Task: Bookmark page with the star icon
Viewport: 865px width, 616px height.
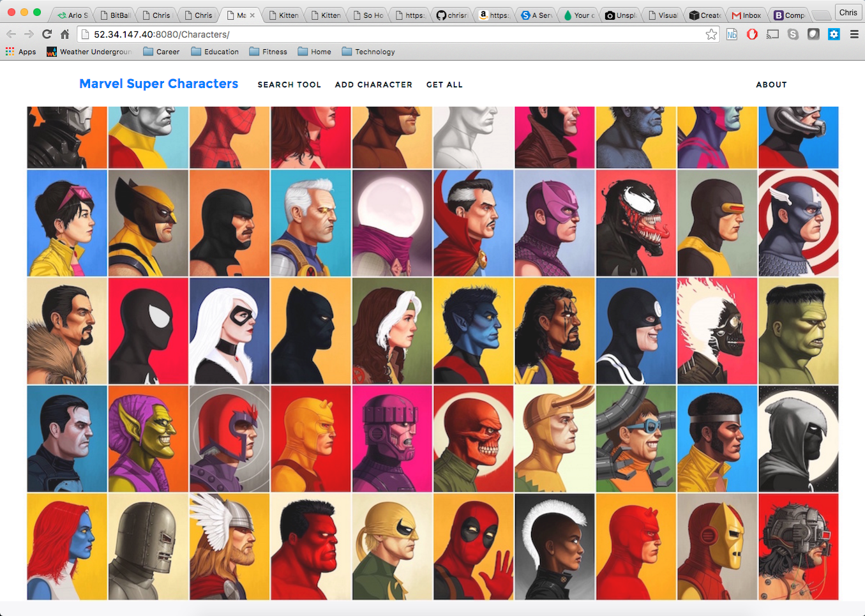Action: pyautogui.click(x=711, y=34)
